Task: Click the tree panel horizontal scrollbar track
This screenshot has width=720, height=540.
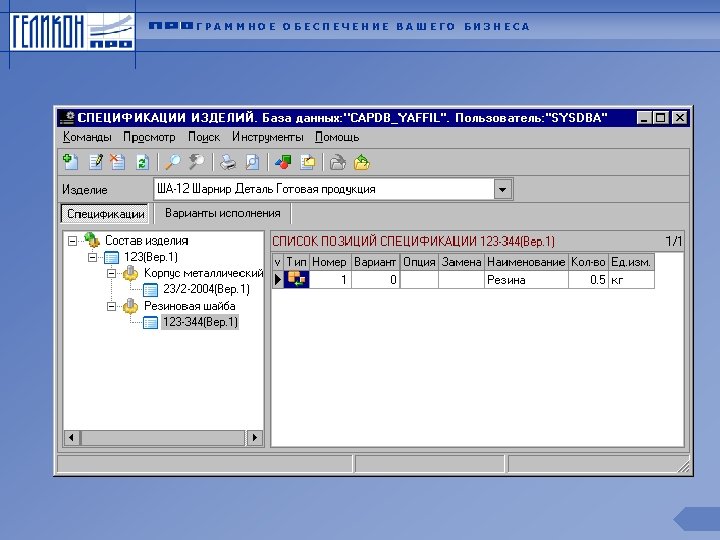Action: click(163, 438)
